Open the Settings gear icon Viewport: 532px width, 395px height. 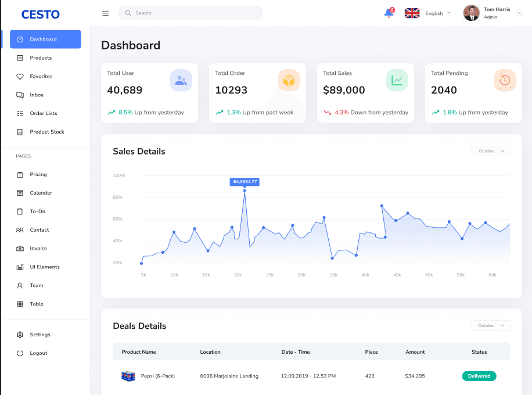point(19,334)
